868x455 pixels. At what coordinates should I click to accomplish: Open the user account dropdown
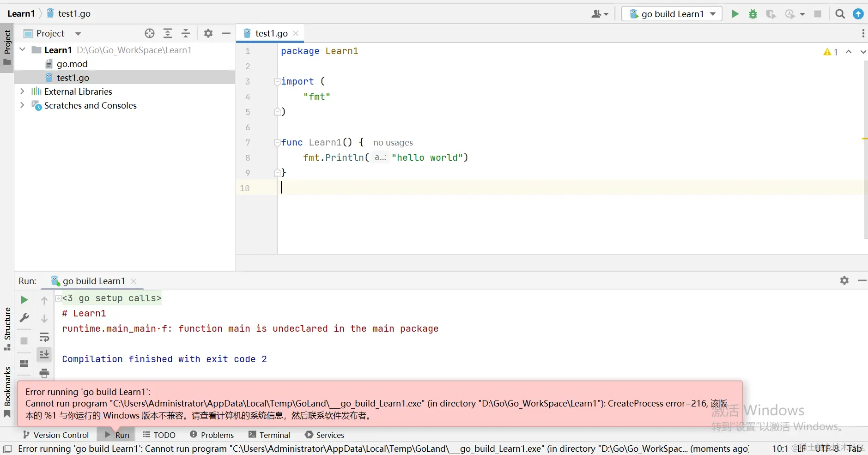(600, 14)
